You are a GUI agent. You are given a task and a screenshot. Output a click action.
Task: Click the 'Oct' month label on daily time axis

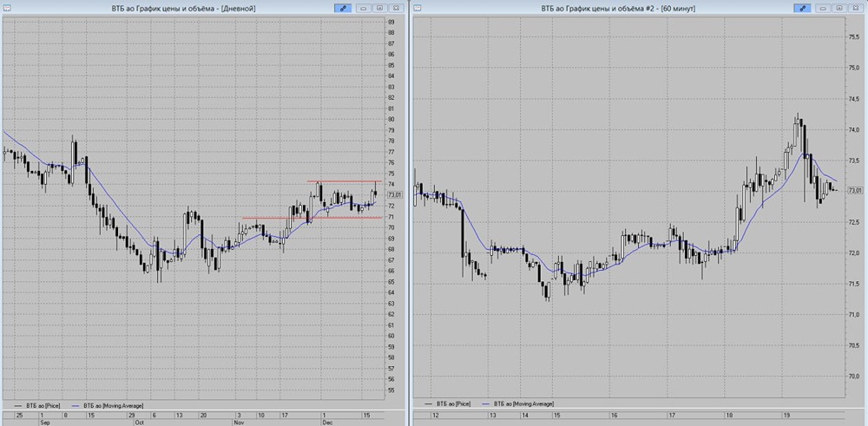pos(138,422)
